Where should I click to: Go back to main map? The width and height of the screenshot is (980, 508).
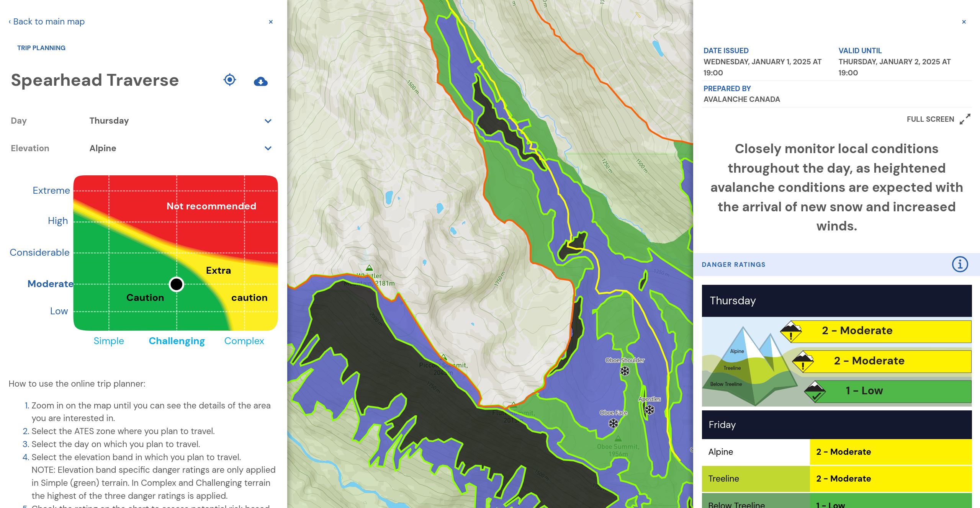47,22
